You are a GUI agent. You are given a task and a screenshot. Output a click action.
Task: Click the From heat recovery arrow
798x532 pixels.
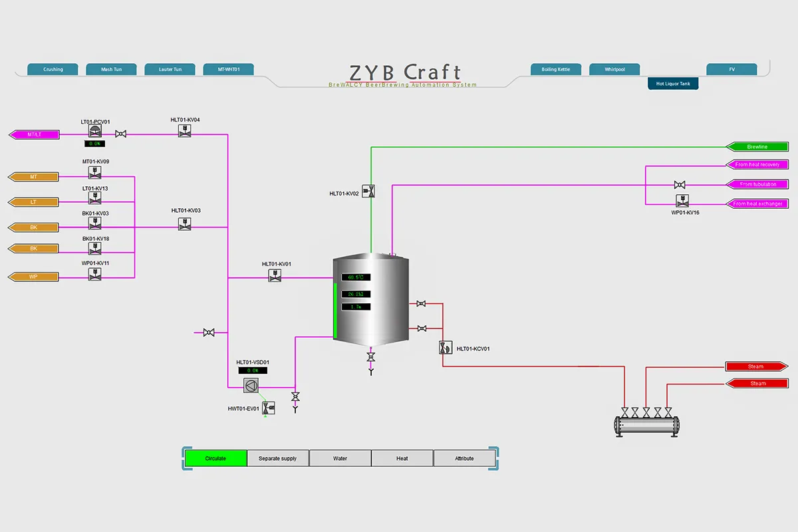point(757,164)
